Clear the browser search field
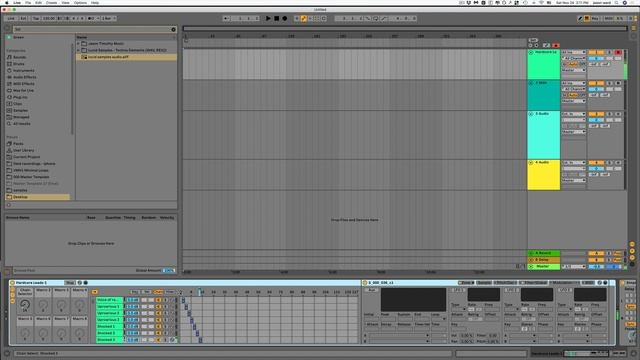This screenshot has width=640, height=360. point(173,29)
